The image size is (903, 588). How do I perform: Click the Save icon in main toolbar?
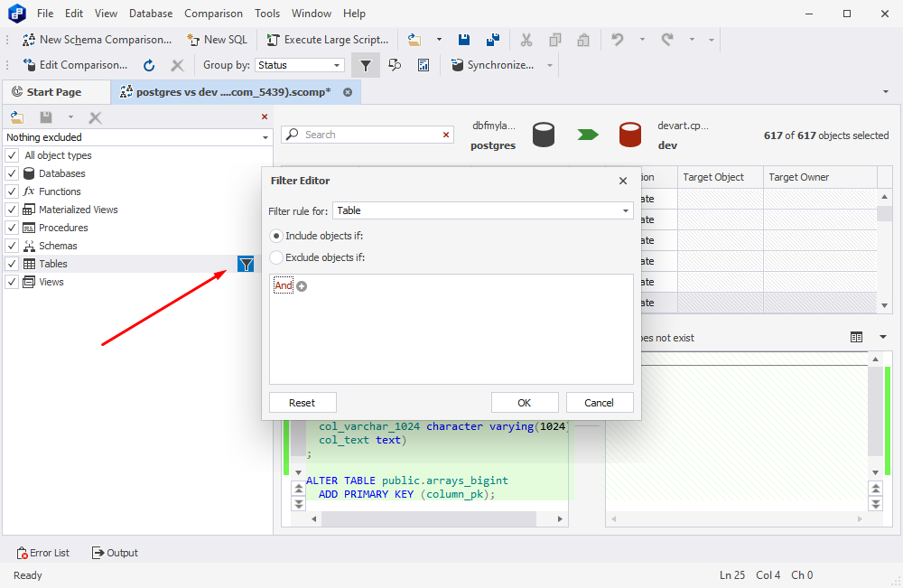(464, 40)
